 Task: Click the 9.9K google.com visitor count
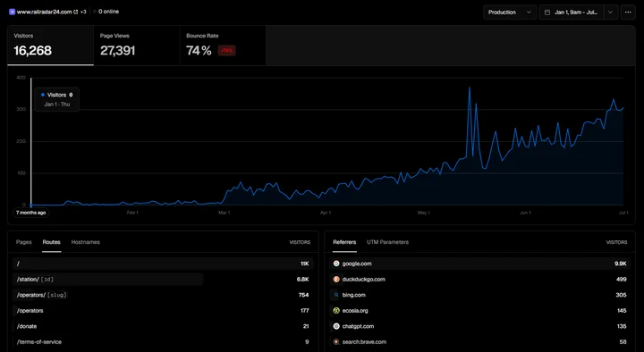[620, 264]
